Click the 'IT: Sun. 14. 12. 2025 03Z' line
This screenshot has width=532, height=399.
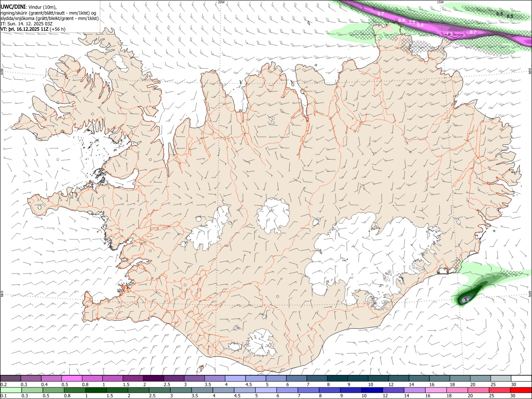26,24
